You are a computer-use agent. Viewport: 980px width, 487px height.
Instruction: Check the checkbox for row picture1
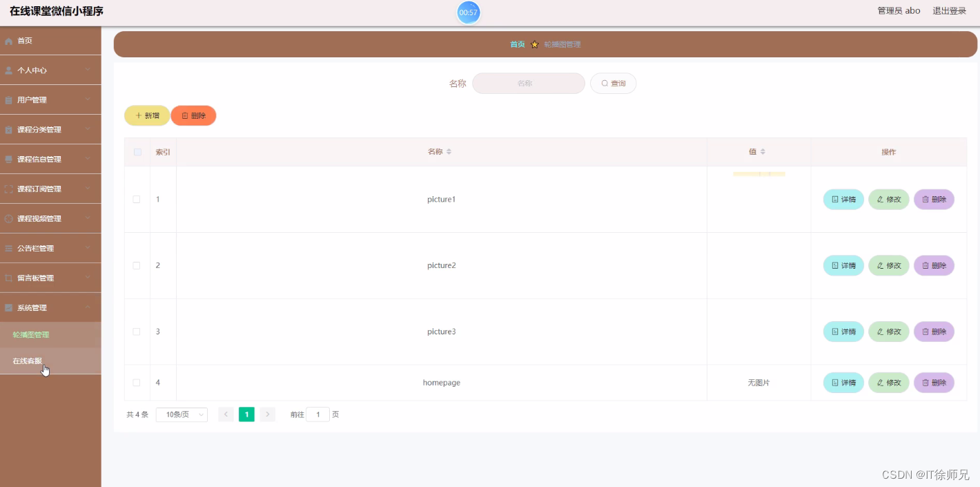[x=137, y=200]
